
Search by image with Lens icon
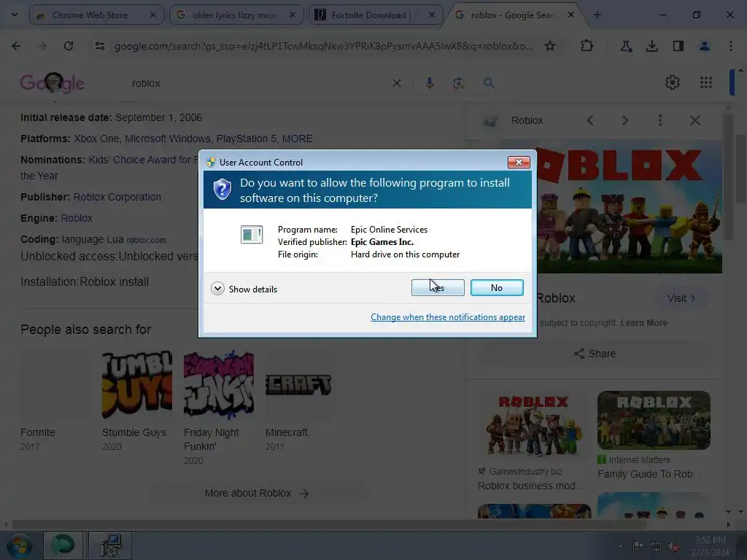tap(458, 83)
